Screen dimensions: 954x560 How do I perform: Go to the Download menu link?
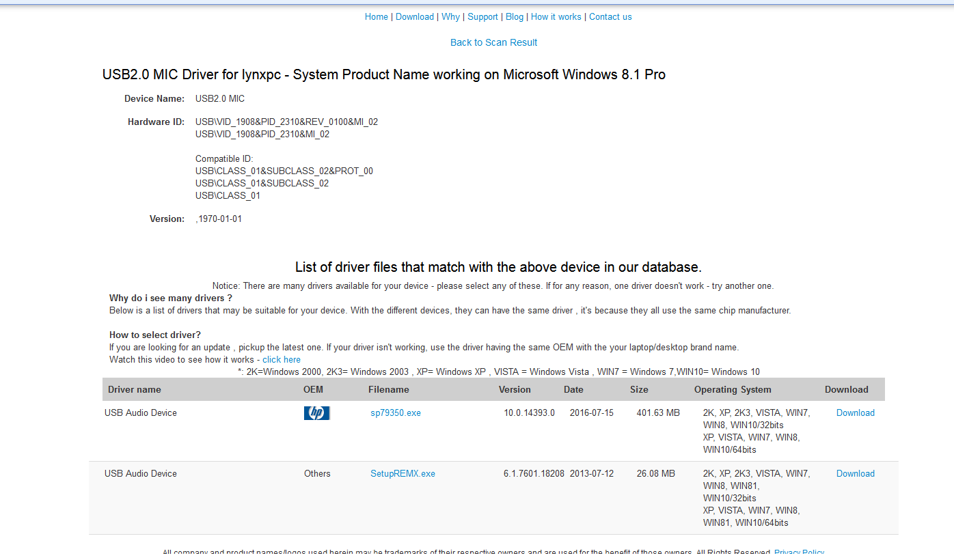click(x=415, y=17)
